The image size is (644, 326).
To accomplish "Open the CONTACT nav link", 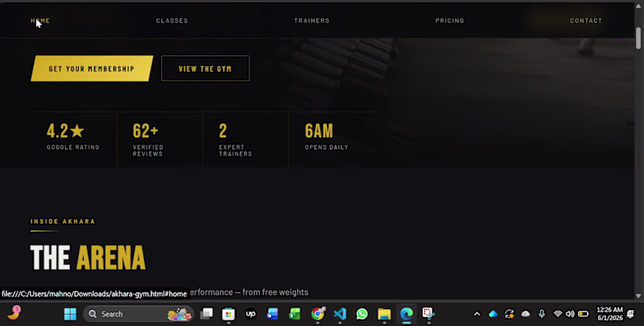I will click(x=586, y=21).
